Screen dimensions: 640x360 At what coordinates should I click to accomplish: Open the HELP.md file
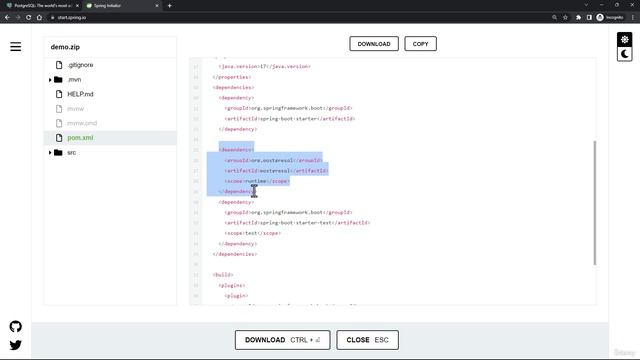coord(80,94)
